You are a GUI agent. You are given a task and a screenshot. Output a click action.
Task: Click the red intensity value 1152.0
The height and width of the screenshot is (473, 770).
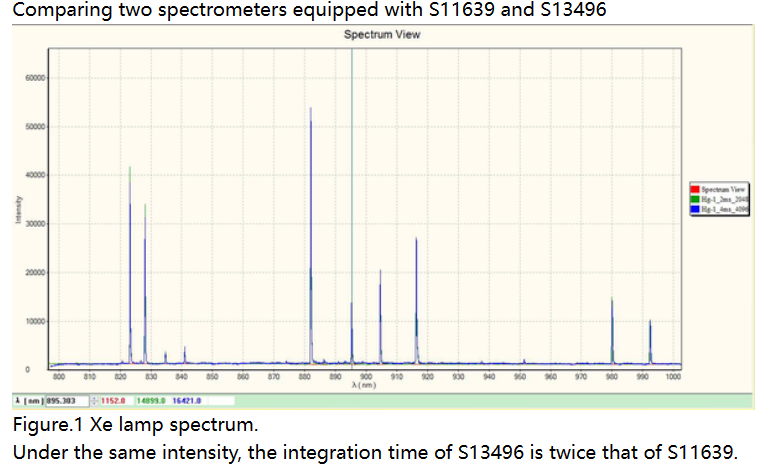tap(113, 401)
